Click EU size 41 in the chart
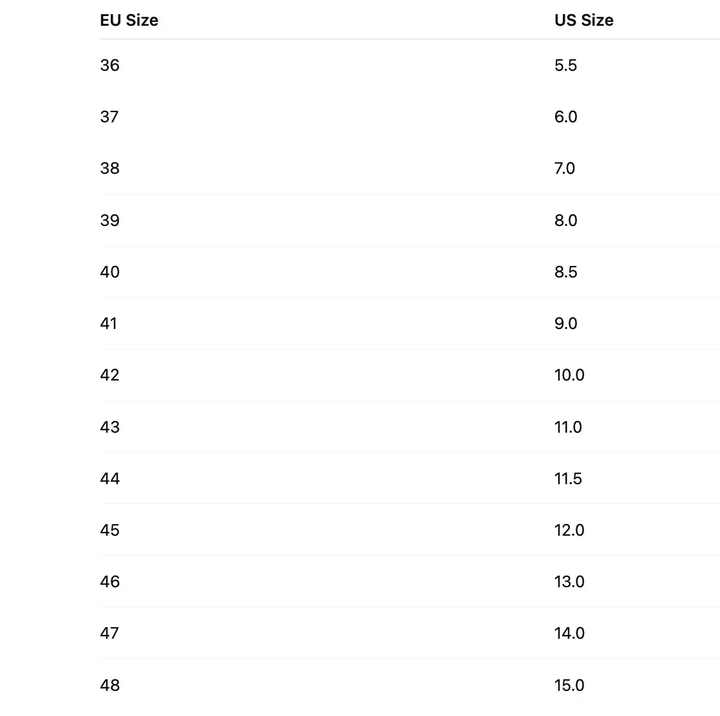Image resolution: width=720 pixels, height=716 pixels. click(x=109, y=323)
